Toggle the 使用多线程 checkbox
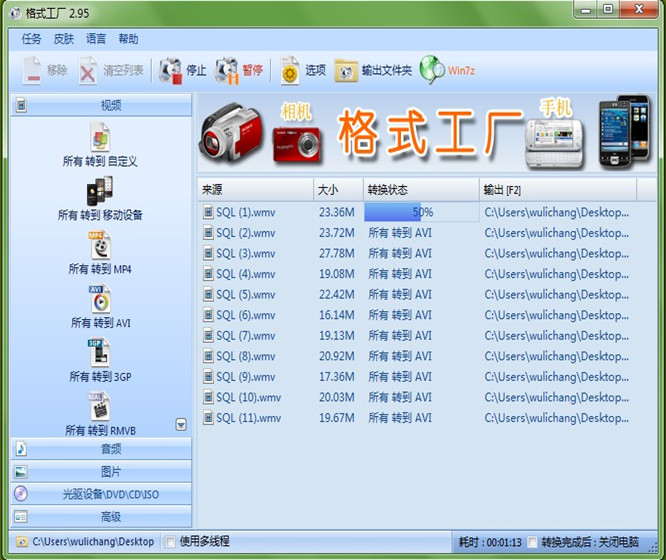The image size is (666, 560). (170, 542)
